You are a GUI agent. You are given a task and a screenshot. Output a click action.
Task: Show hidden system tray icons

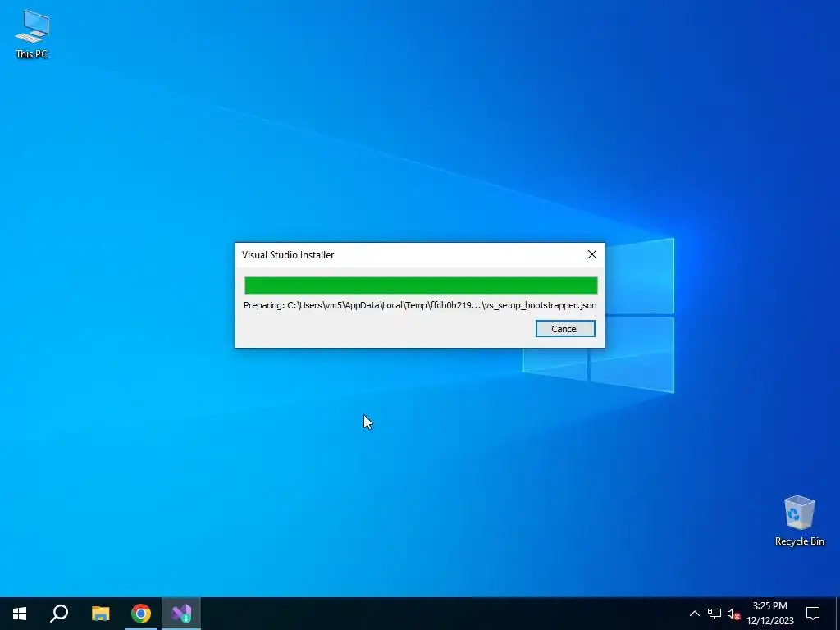click(x=694, y=614)
